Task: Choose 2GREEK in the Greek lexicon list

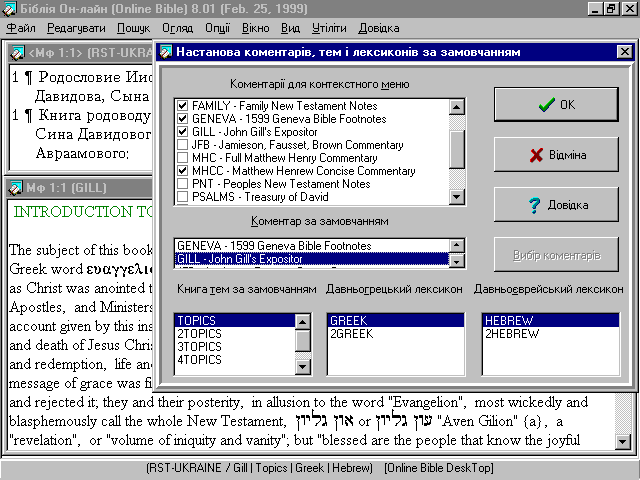Action: click(351, 334)
